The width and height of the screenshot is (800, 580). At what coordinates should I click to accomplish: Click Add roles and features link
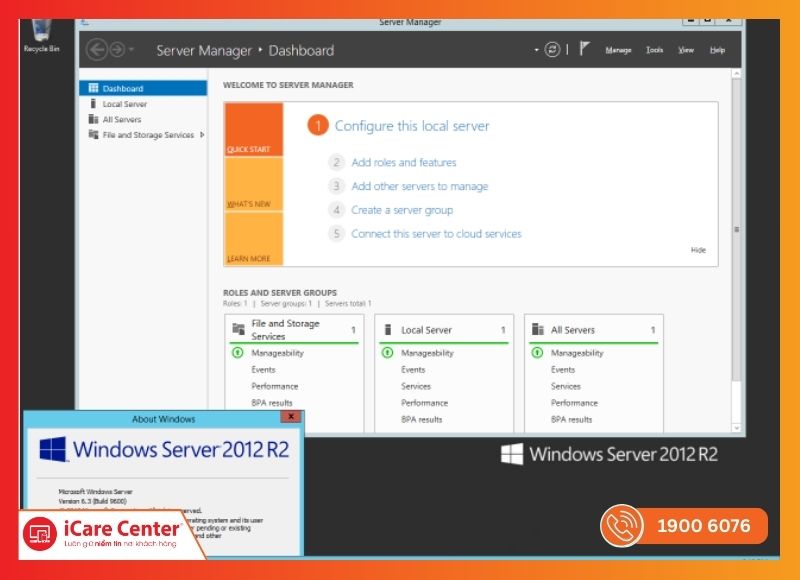pos(404,162)
